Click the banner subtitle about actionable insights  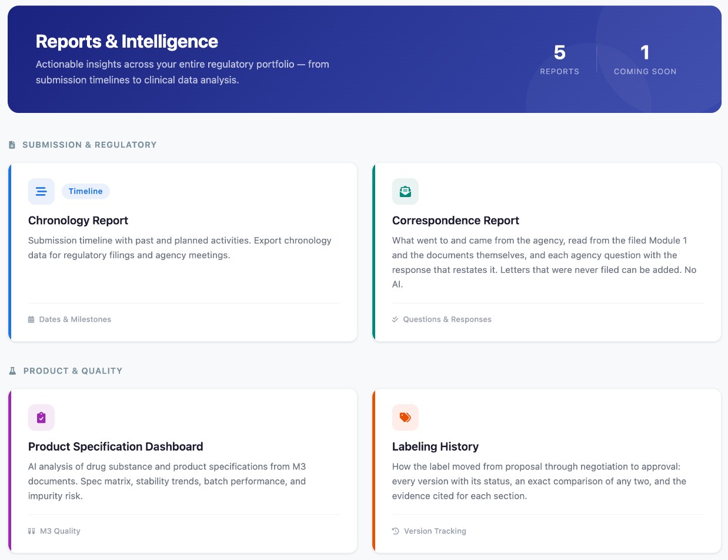pos(182,72)
